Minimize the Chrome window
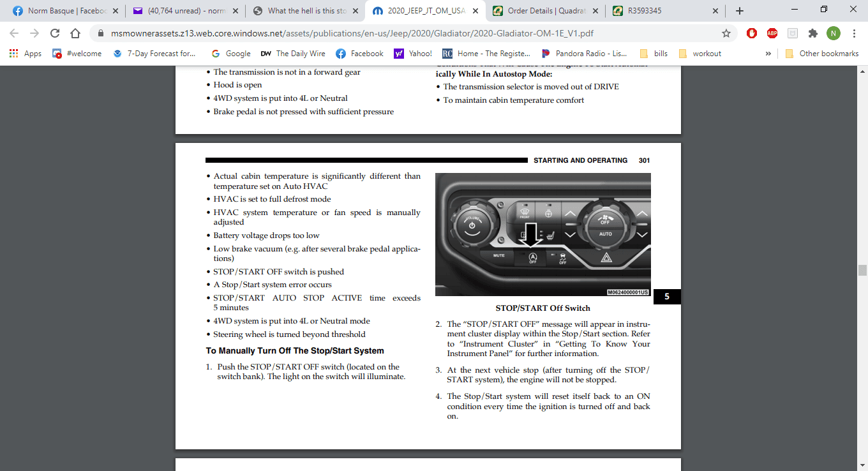This screenshot has width=868, height=471. [x=795, y=10]
